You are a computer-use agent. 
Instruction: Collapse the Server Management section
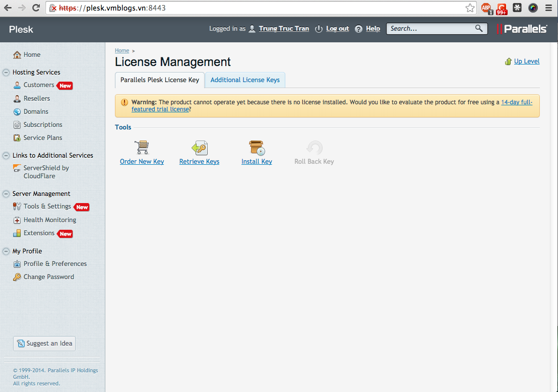6,194
